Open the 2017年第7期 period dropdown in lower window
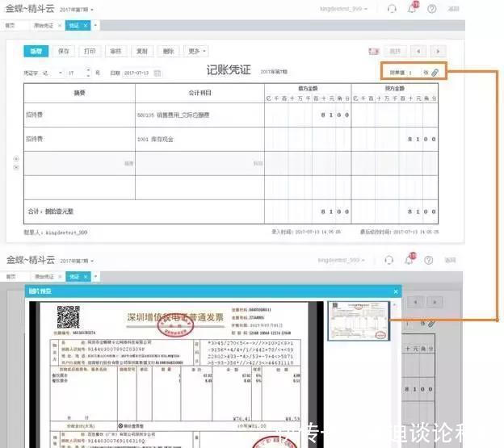The width and height of the screenshot is (504, 448). (x=77, y=261)
